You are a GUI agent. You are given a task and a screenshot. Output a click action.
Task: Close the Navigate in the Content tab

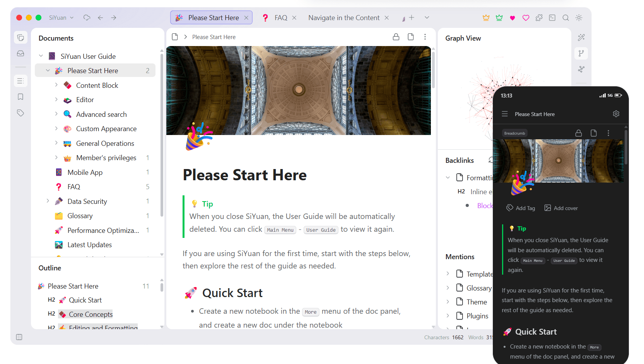(387, 18)
